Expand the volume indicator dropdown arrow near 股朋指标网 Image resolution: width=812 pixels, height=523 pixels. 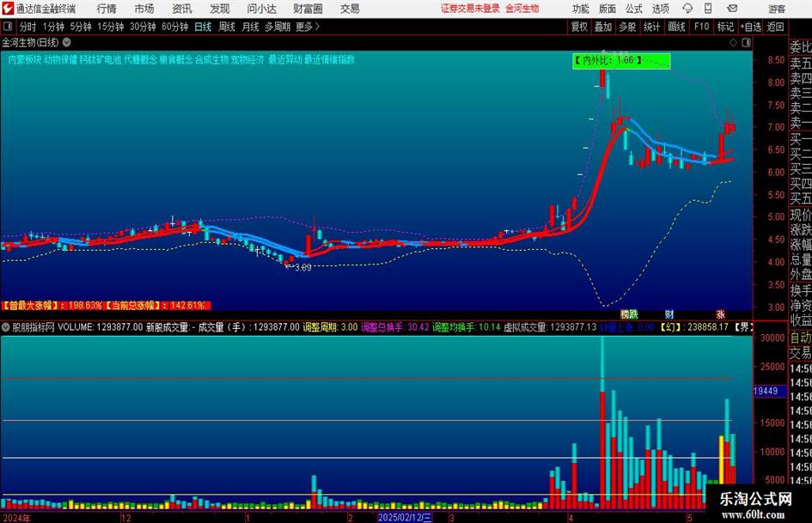click(x=6, y=326)
